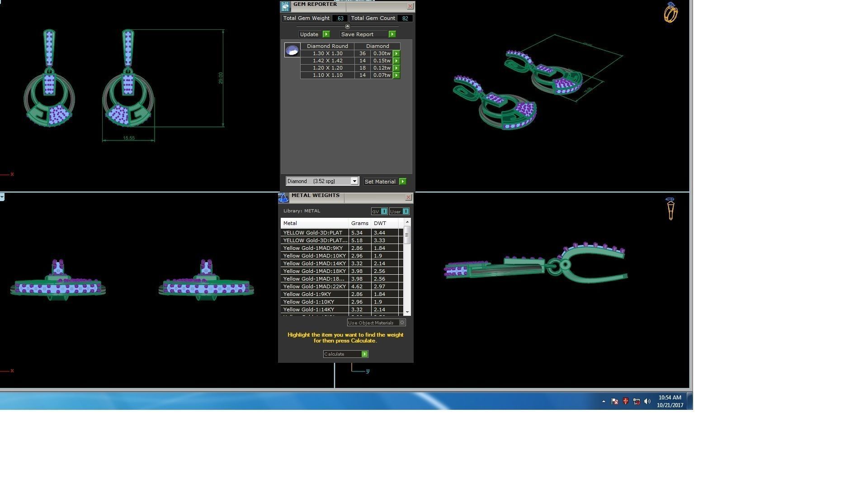
Task: Click the Metal Weights panel icon
Action: coord(283,198)
